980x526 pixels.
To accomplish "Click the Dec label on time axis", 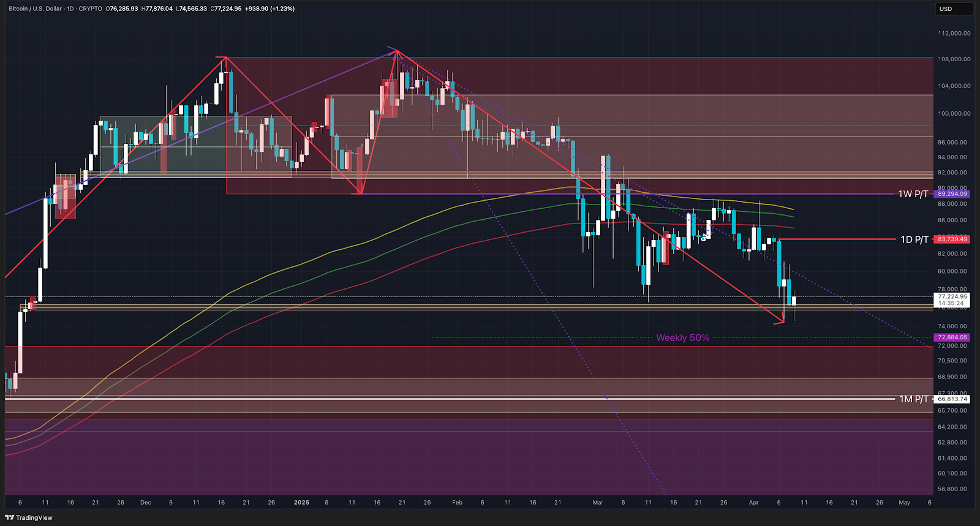I will [145, 503].
